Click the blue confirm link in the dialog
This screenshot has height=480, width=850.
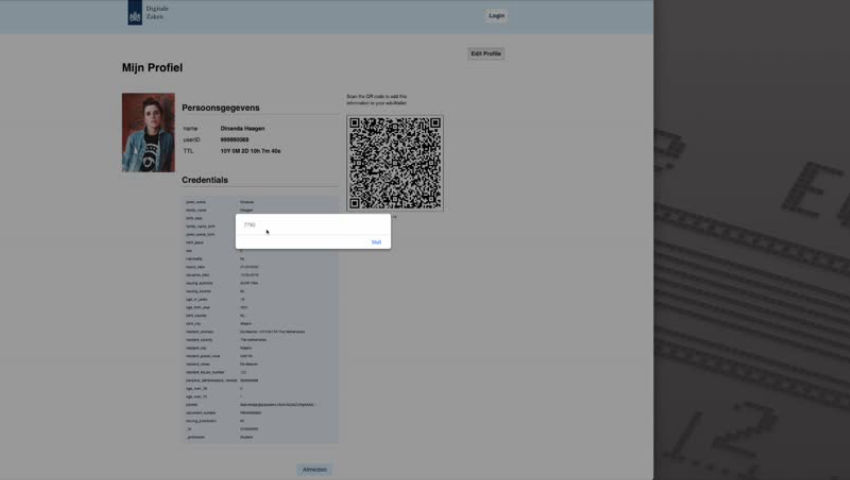click(x=376, y=242)
